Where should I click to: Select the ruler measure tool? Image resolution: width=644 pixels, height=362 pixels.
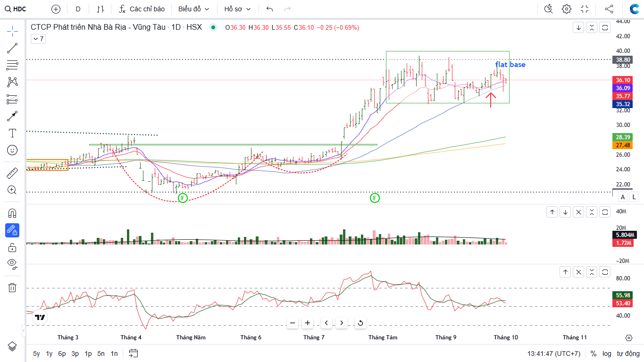click(12, 173)
